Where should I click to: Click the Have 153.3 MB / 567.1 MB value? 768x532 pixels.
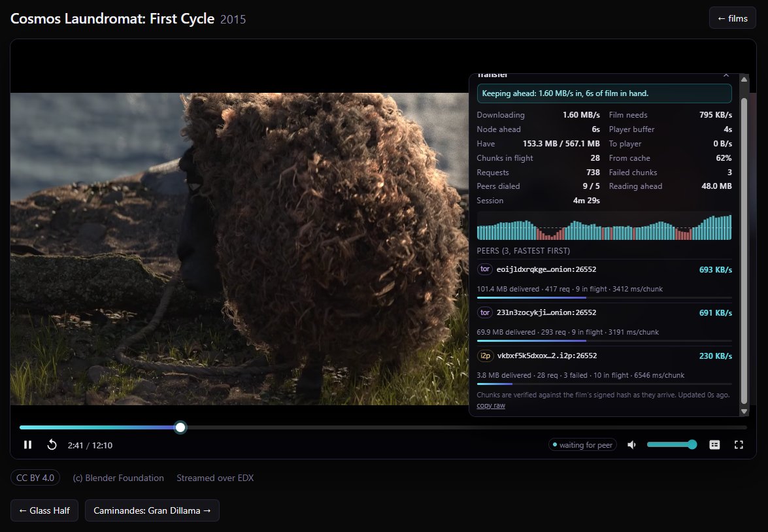point(561,144)
